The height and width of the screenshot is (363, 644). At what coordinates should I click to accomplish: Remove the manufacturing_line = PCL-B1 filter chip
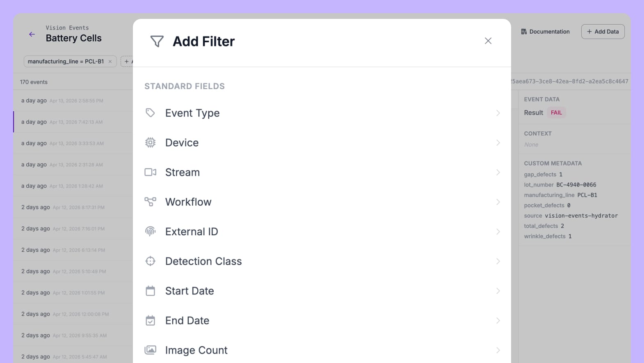110,62
